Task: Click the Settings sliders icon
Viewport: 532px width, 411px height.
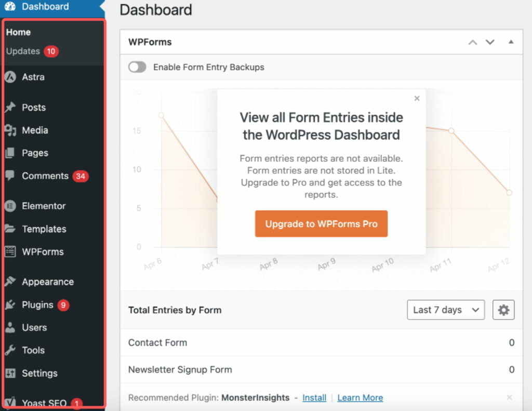Action: [10, 373]
